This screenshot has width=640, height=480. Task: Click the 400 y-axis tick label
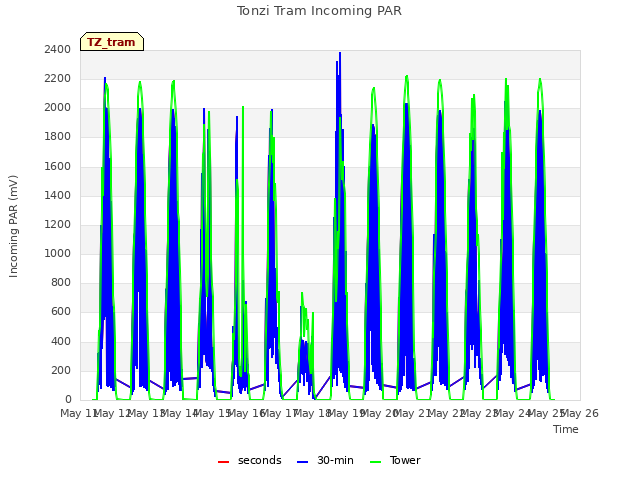point(61,341)
